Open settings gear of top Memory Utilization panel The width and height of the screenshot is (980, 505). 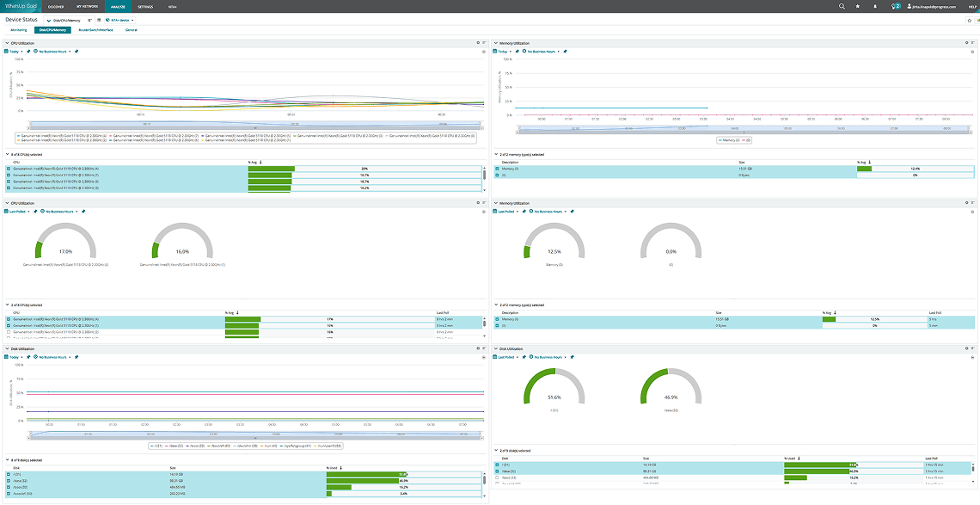point(967,42)
